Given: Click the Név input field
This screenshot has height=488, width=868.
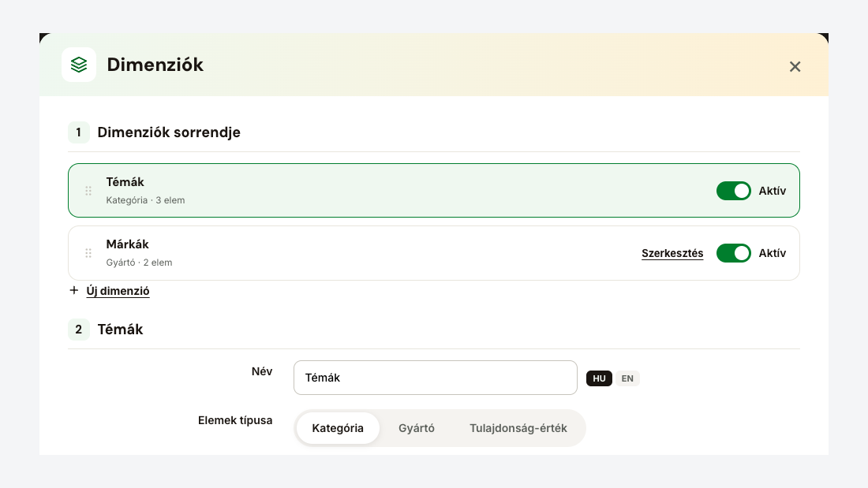Looking at the screenshot, I should point(435,378).
